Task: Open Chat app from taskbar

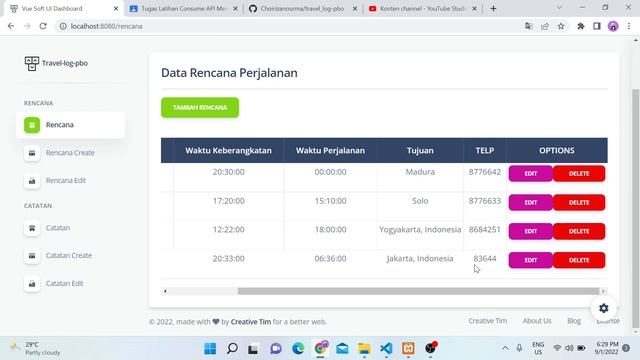Action: pyautogui.click(x=276, y=348)
